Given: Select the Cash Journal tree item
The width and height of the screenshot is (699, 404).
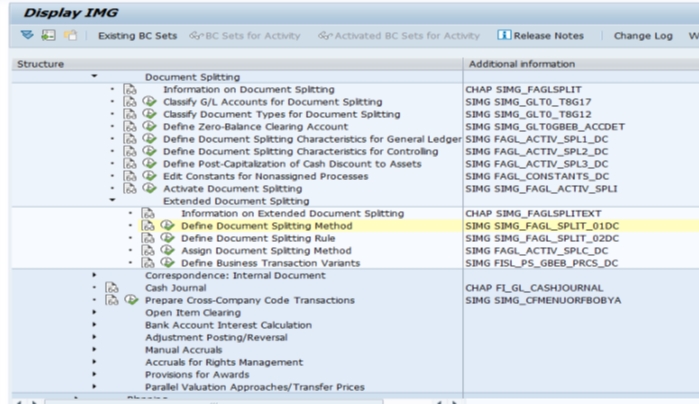Looking at the screenshot, I should point(175,288).
